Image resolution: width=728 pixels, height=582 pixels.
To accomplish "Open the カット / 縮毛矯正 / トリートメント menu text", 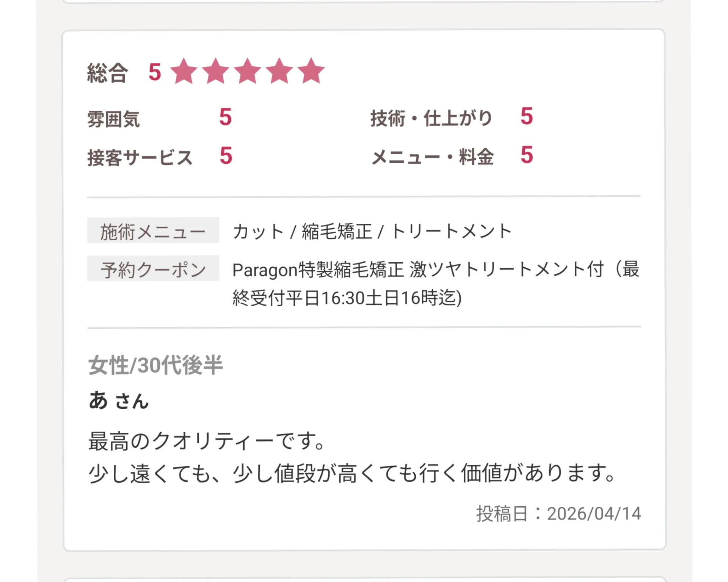I will click(372, 231).
